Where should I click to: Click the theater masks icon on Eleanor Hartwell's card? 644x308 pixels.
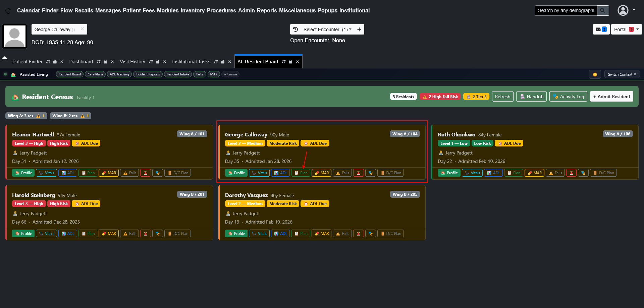[x=157, y=173]
